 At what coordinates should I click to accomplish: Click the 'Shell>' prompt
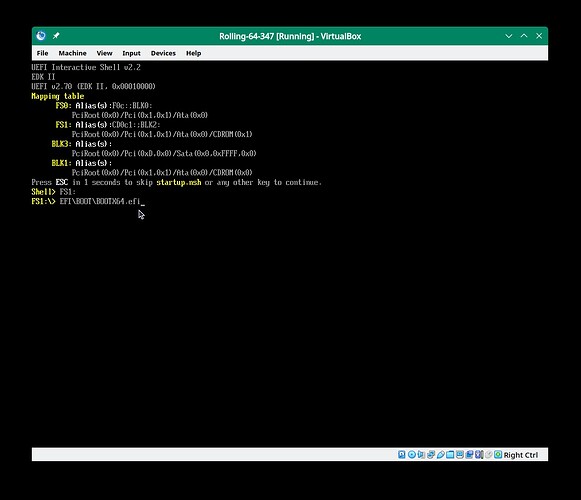coord(43,192)
